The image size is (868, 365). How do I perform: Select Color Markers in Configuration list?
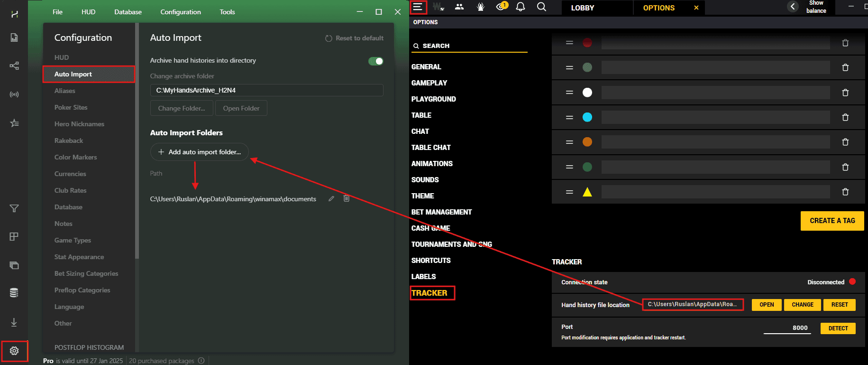(x=75, y=157)
